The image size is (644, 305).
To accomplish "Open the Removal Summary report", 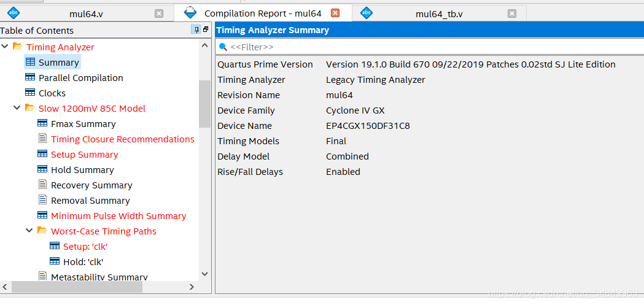I will 90,201.
